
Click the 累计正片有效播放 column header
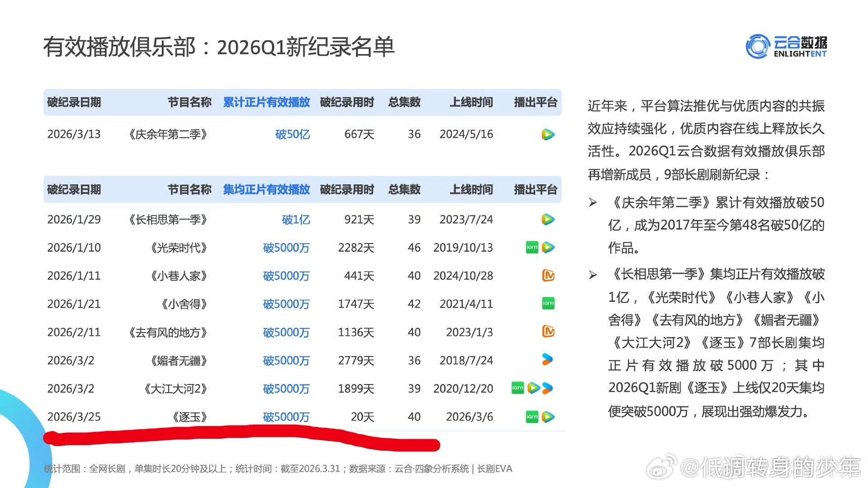click(266, 102)
